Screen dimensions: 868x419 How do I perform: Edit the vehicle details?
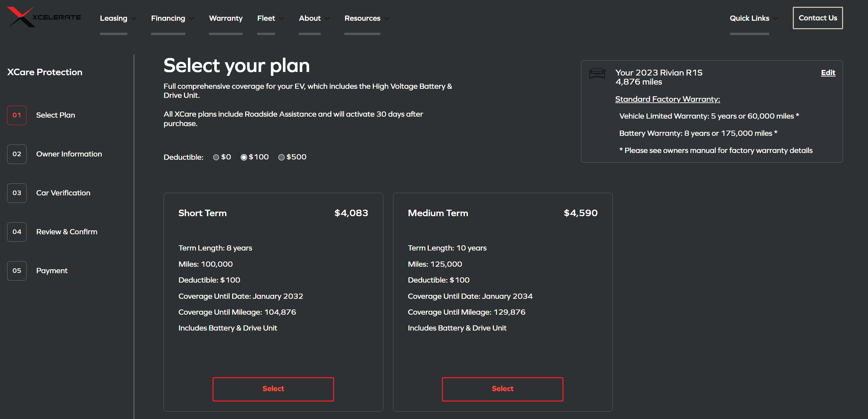coord(828,73)
